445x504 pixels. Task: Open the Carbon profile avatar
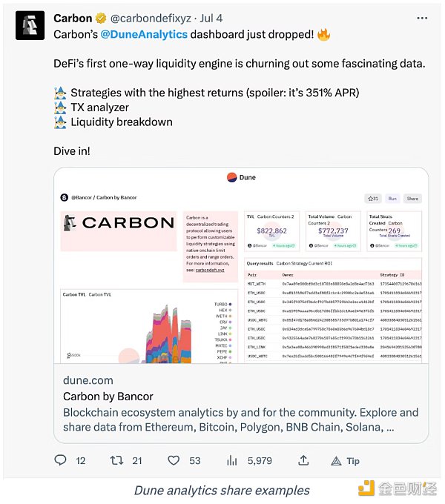[x=30, y=25]
